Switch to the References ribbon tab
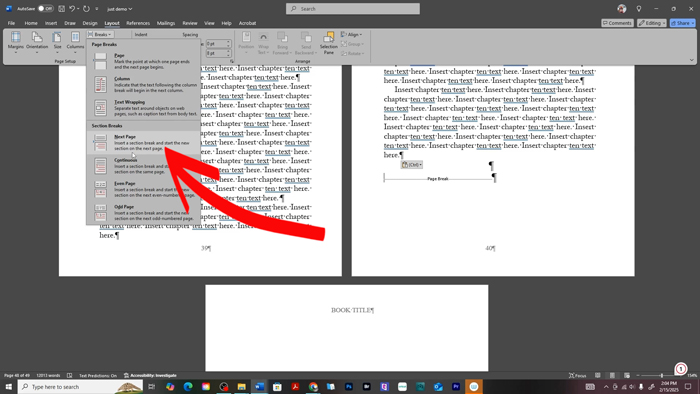 coord(138,23)
